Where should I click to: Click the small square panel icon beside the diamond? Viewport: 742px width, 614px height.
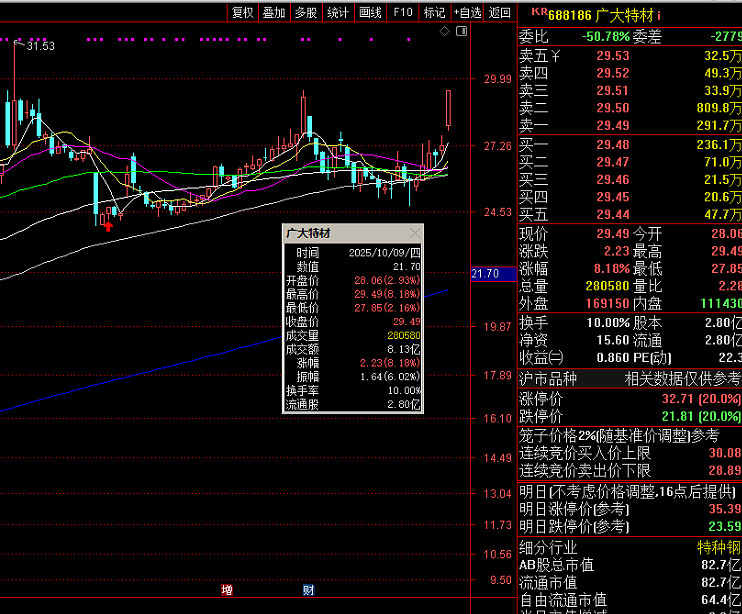click(461, 31)
